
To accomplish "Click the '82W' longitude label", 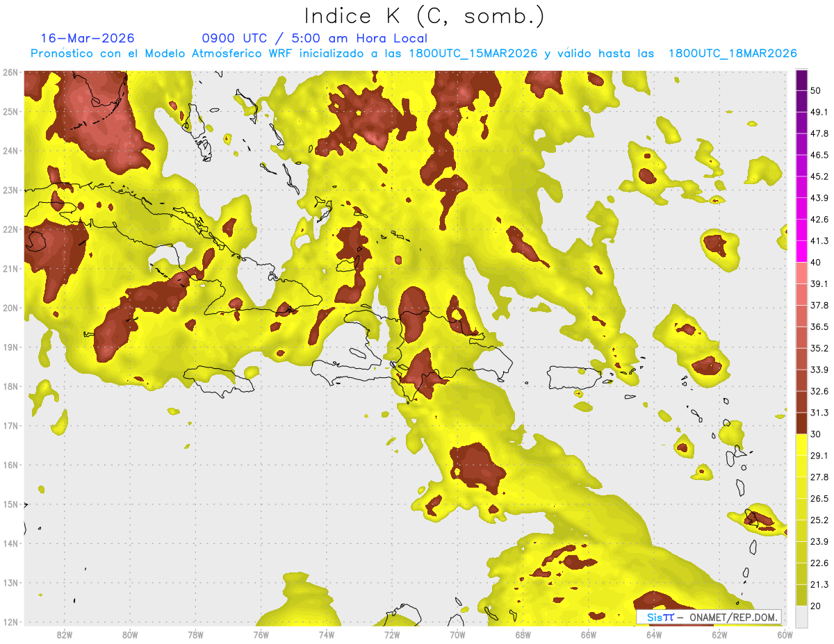I will (x=65, y=634).
